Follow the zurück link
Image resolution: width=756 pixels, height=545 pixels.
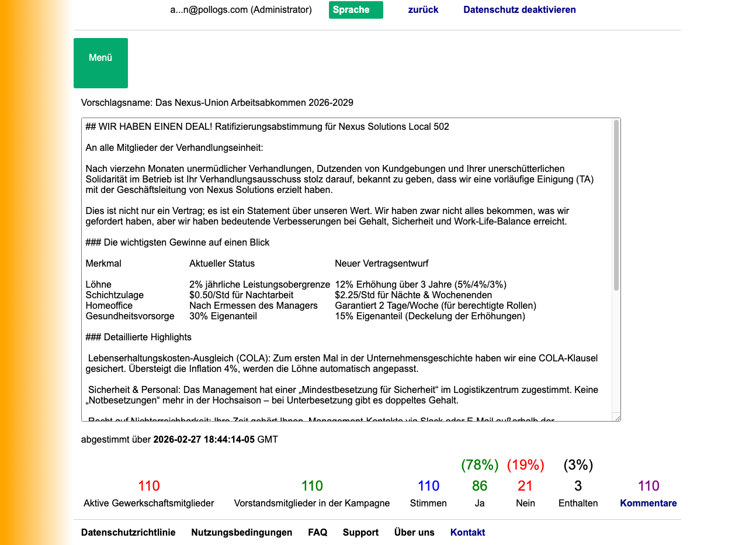pyautogui.click(x=423, y=9)
